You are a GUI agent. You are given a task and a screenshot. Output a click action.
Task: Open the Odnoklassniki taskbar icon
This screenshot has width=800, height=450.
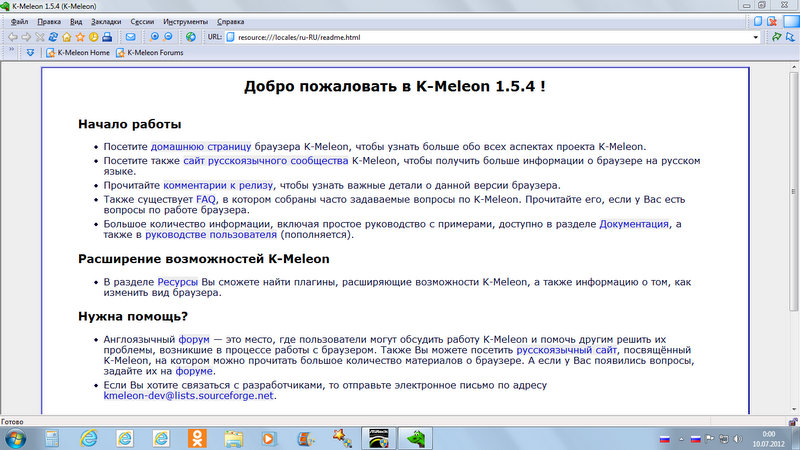197,438
